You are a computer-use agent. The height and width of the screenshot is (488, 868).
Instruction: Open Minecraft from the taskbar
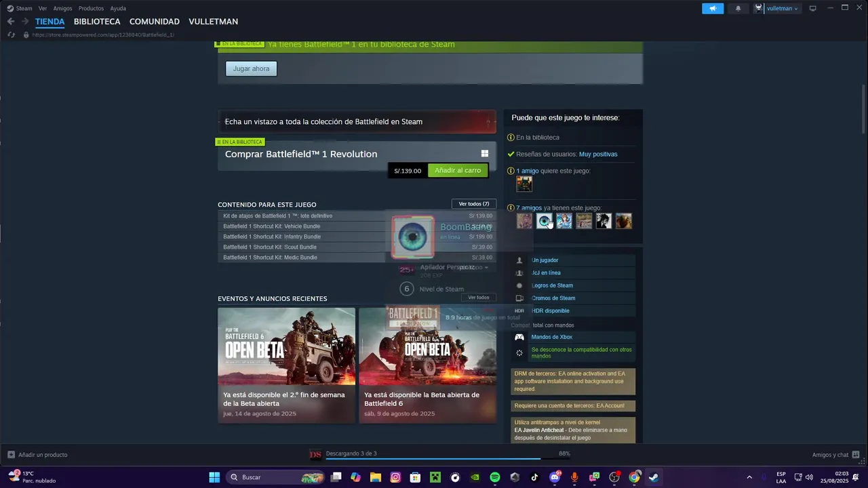pos(435,477)
